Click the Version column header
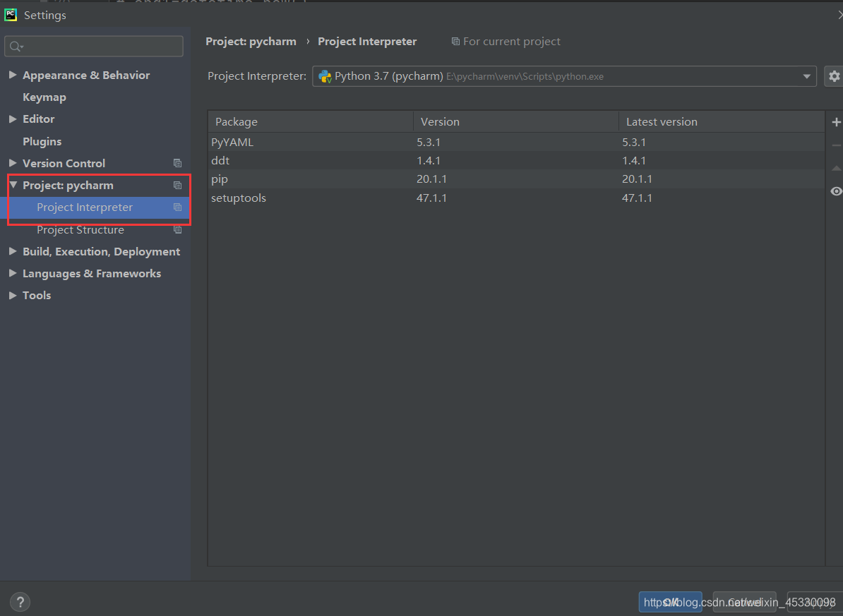 click(x=516, y=122)
